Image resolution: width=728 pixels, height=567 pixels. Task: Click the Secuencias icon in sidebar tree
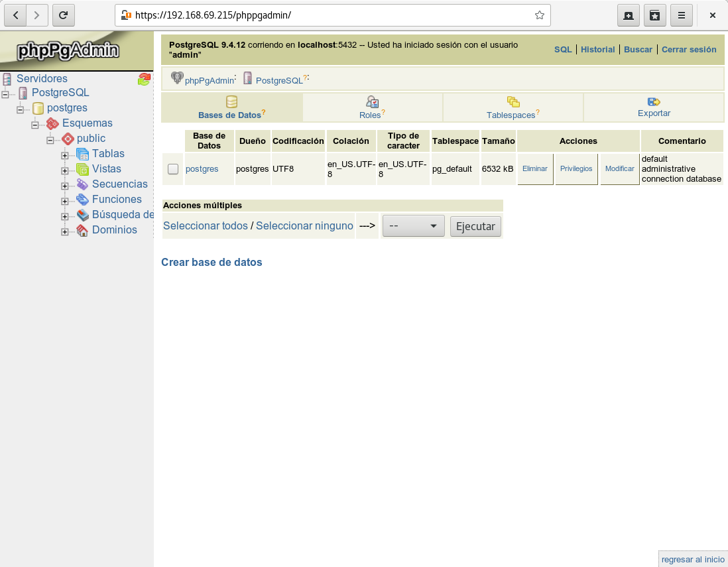pos(82,184)
